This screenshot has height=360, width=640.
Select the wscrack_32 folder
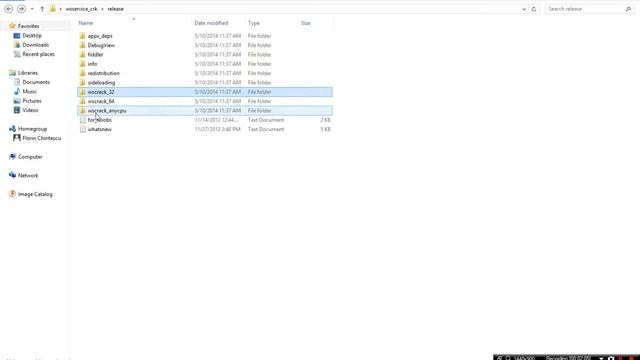[x=205, y=92]
